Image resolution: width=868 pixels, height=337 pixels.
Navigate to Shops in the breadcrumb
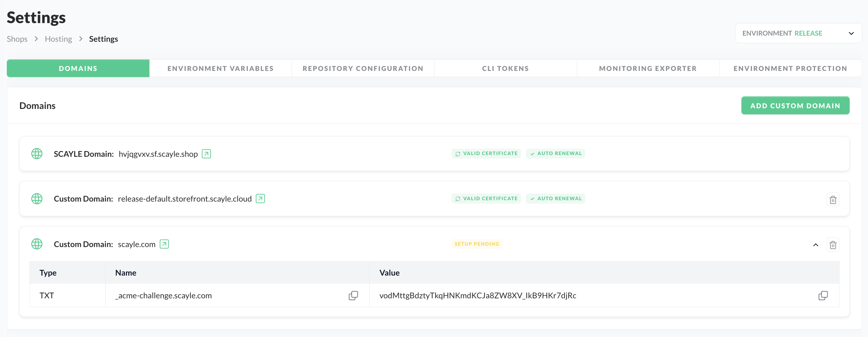point(17,39)
